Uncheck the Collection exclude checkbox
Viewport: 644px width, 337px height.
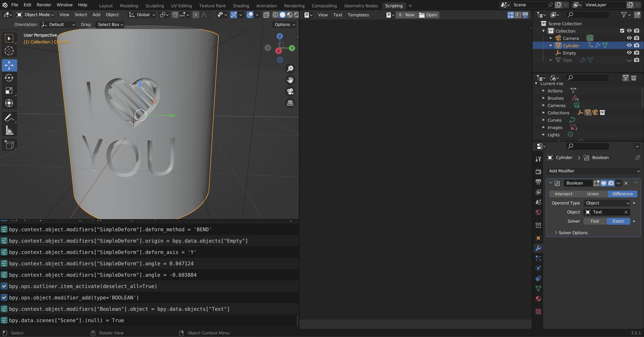[622, 31]
